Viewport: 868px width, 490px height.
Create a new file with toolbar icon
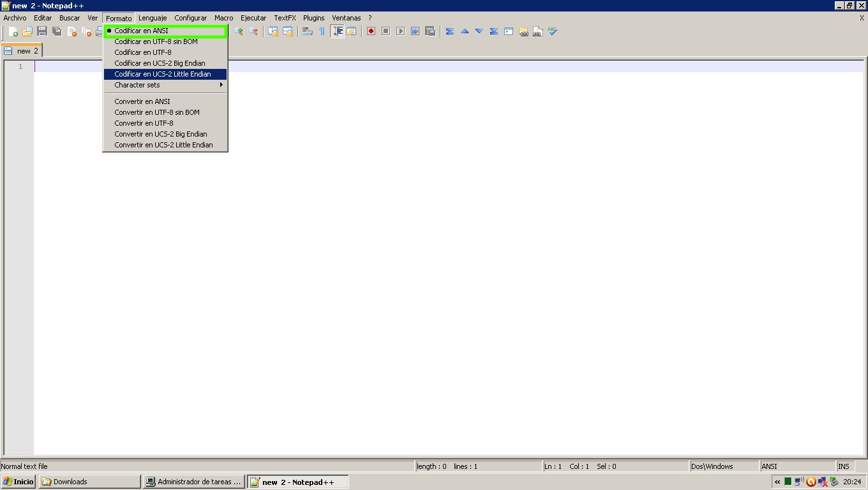click(13, 31)
